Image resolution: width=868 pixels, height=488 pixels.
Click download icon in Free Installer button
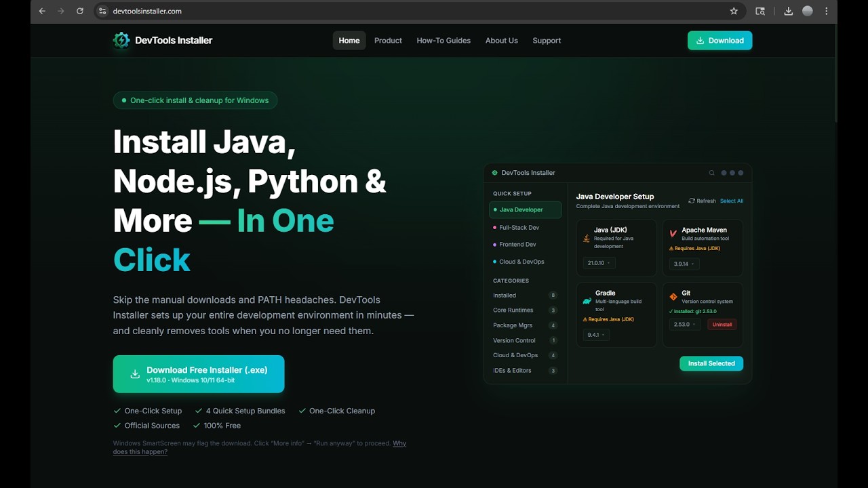pyautogui.click(x=135, y=374)
